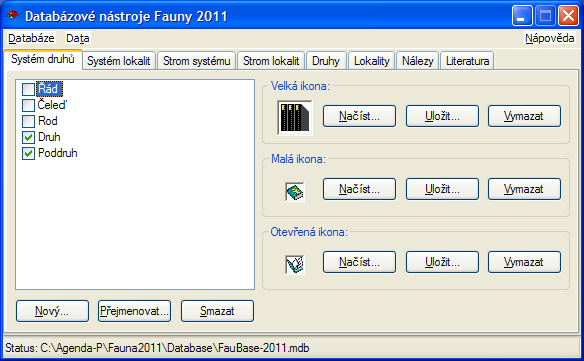Select the Řád list item label
Image resolution: width=584 pixels, height=361 pixels.
coord(50,89)
